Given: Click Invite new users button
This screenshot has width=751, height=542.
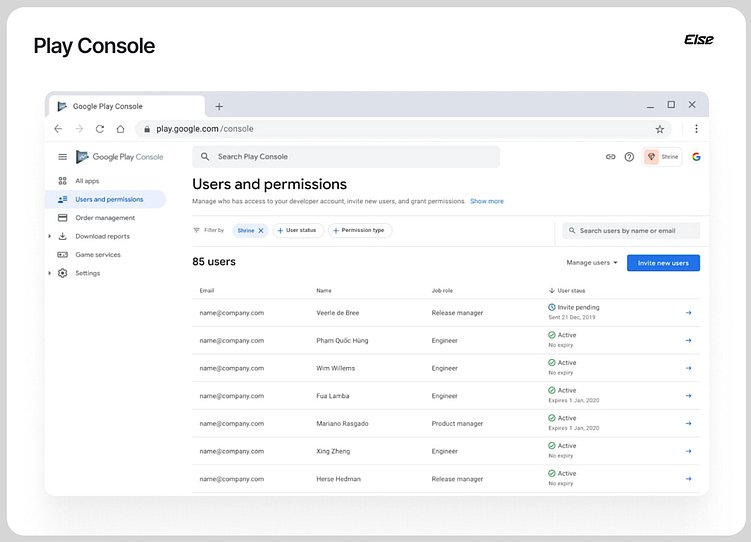Looking at the screenshot, I should pos(663,263).
